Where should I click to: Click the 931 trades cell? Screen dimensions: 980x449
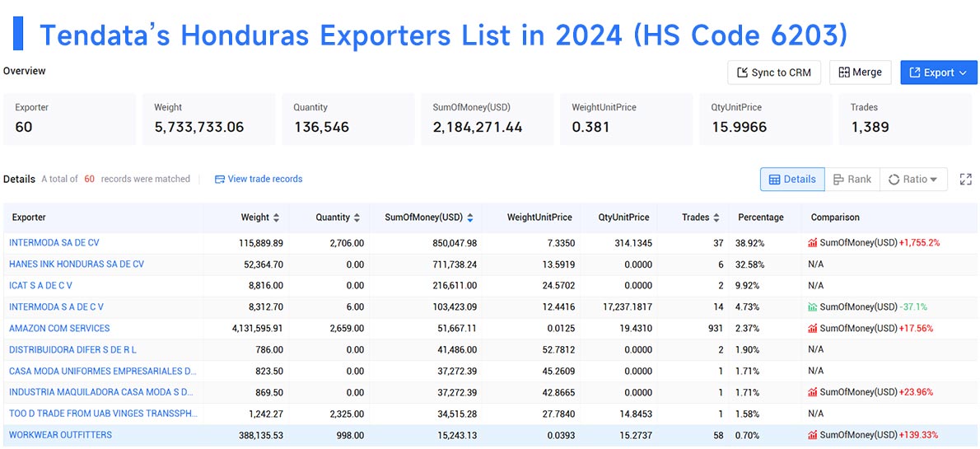coord(716,329)
